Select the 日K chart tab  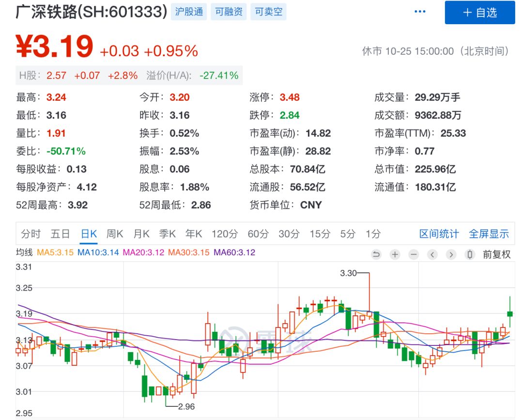pyautogui.click(x=89, y=234)
